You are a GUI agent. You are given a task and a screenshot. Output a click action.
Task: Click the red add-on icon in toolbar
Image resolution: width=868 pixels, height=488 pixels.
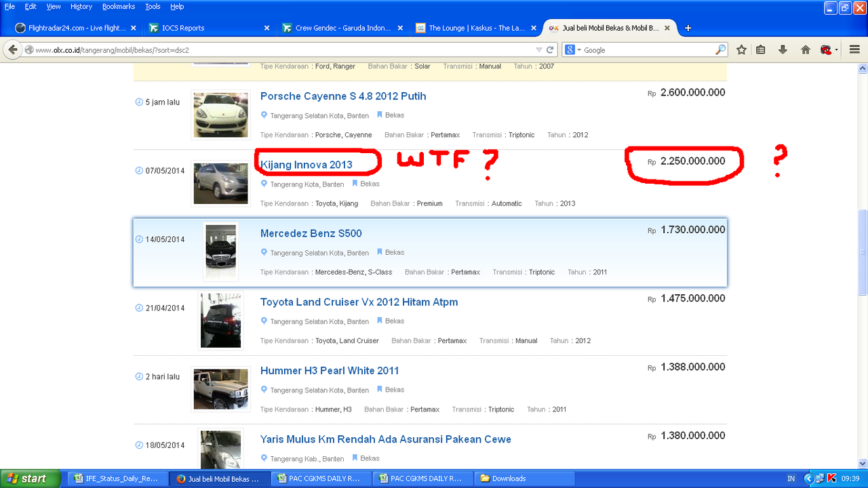pyautogui.click(x=825, y=49)
